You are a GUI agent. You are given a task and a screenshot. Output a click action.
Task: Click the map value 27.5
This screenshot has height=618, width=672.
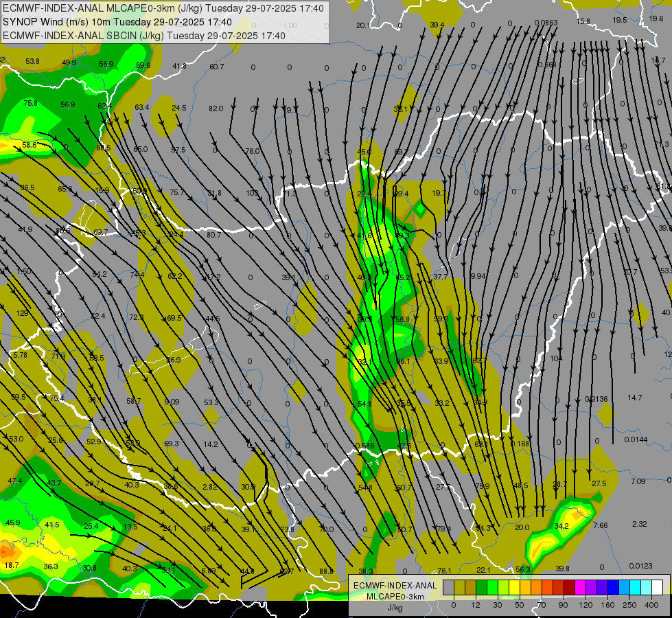[x=599, y=483]
